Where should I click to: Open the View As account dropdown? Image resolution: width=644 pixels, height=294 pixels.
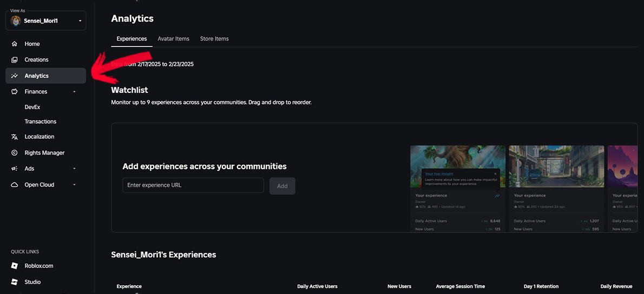point(46,21)
